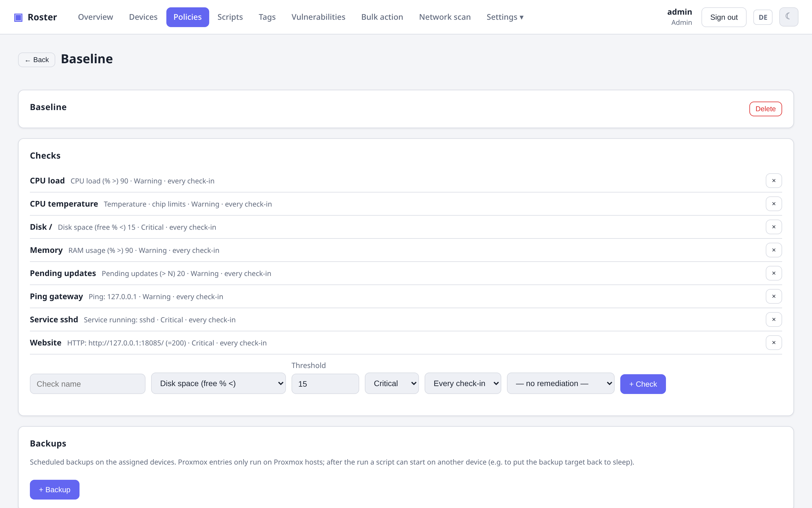The width and height of the screenshot is (812, 508).
Task: Remove the Ping gateway check
Action: point(774,296)
